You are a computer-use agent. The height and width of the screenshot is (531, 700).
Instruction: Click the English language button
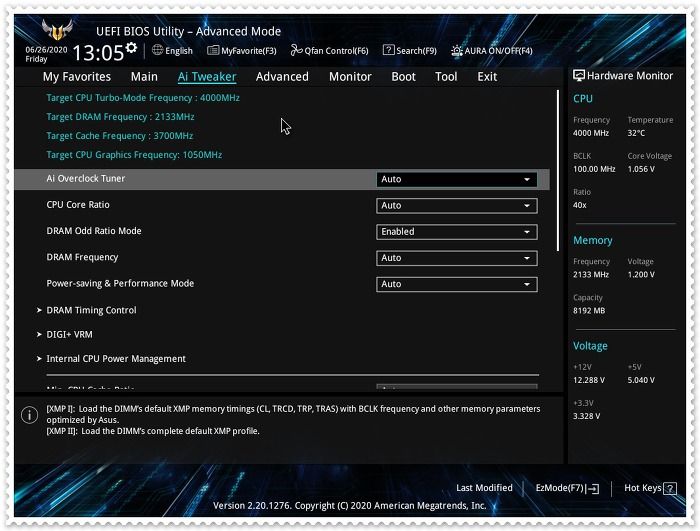(172, 50)
